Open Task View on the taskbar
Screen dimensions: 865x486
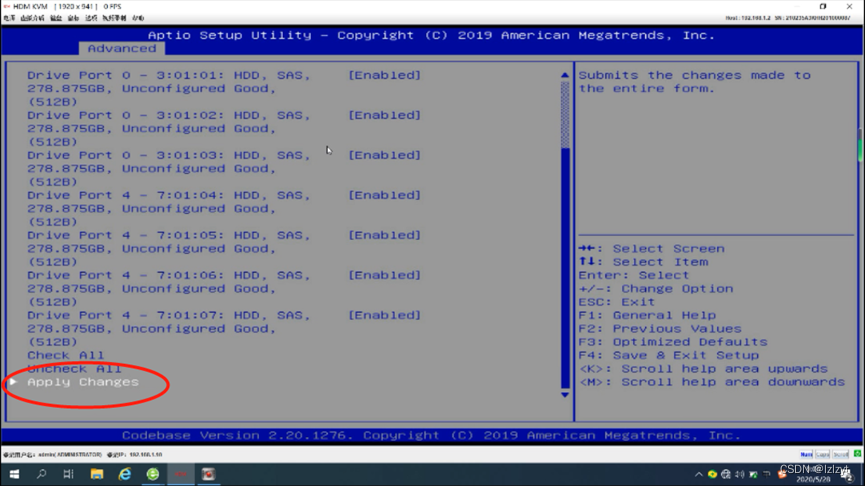(68, 474)
